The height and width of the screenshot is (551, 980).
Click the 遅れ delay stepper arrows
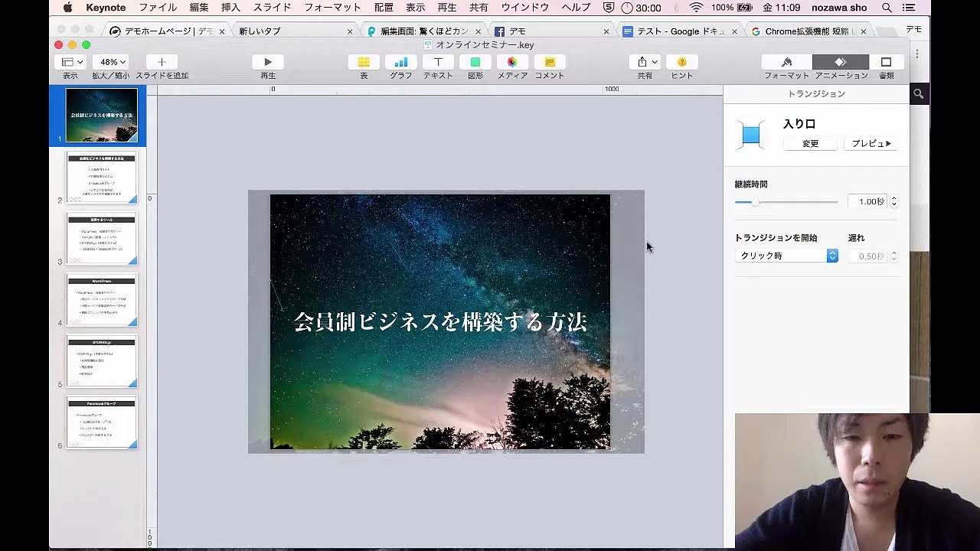pyautogui.click(x=893, y=256)
